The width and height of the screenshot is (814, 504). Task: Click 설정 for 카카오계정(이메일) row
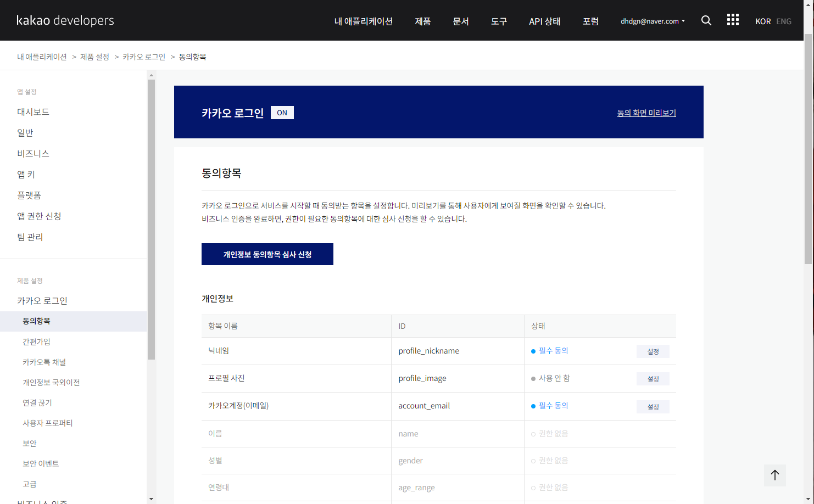[x=653, y=407]
